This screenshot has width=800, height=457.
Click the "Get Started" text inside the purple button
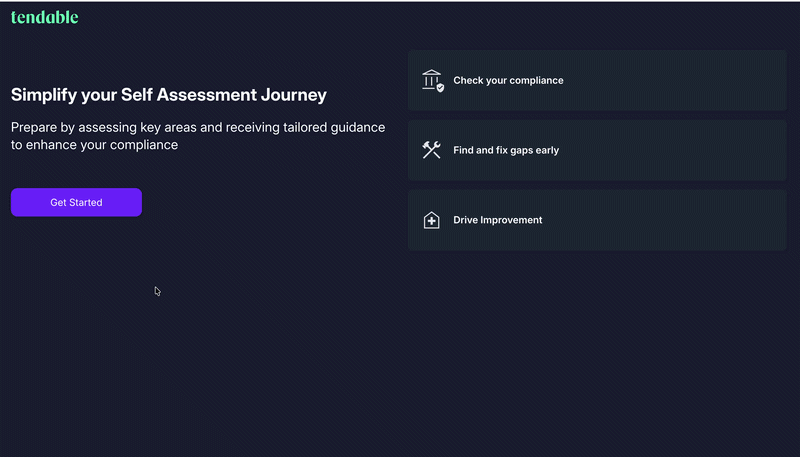point(76,202)
